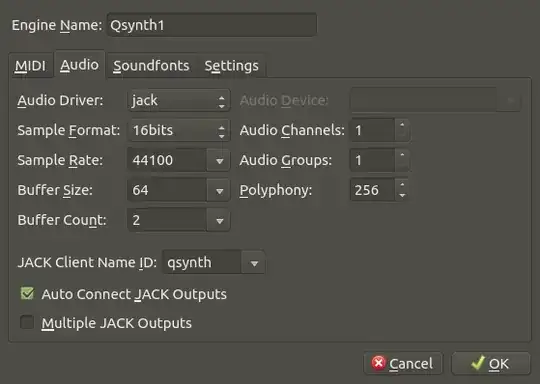This screenshot has height=384, width=540.
Task: Open the Settings tab
Action: click(x=231, y=65)
